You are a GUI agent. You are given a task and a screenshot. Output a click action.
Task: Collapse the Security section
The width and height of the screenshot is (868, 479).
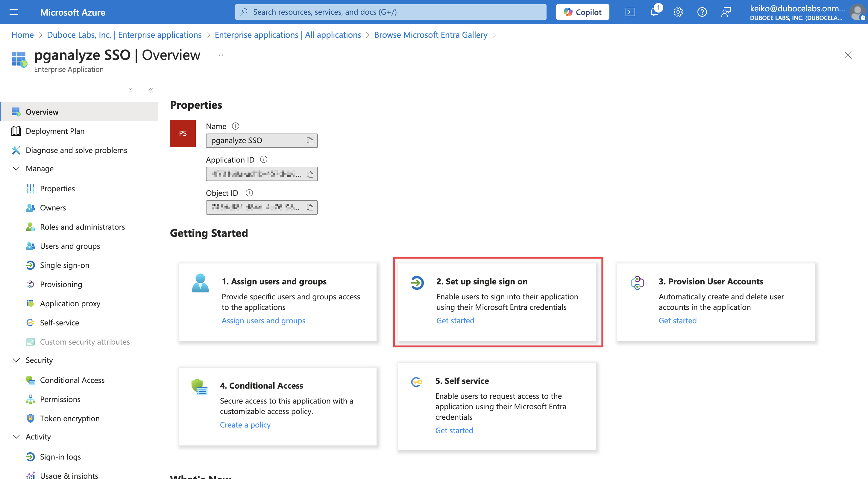(x=16, y=360)
